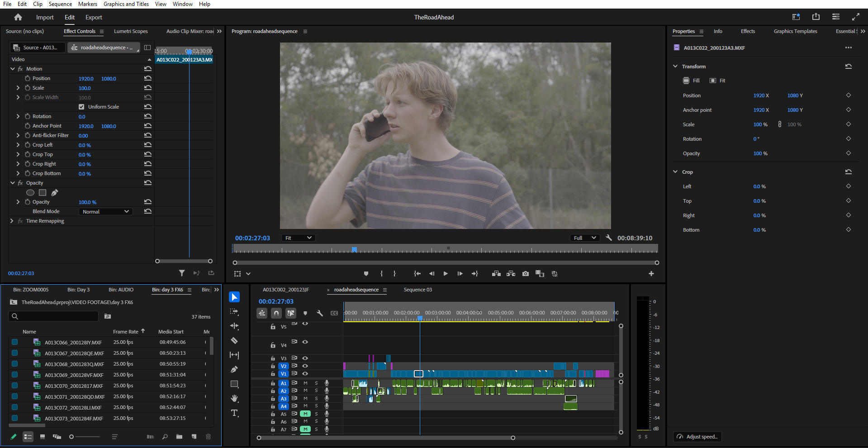Screen dimensions: 868x448
Task: Select the Razor tool
Action: click(x=234, y=340)
